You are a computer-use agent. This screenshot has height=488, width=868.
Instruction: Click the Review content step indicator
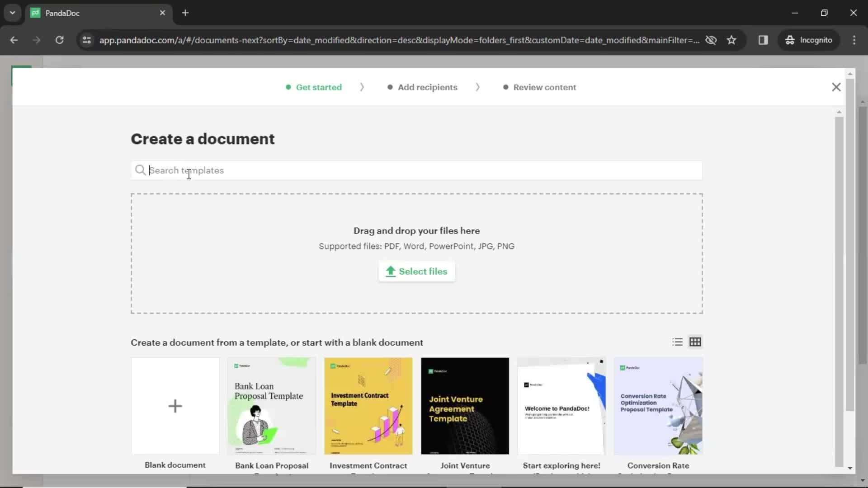(x=544, y=87)
